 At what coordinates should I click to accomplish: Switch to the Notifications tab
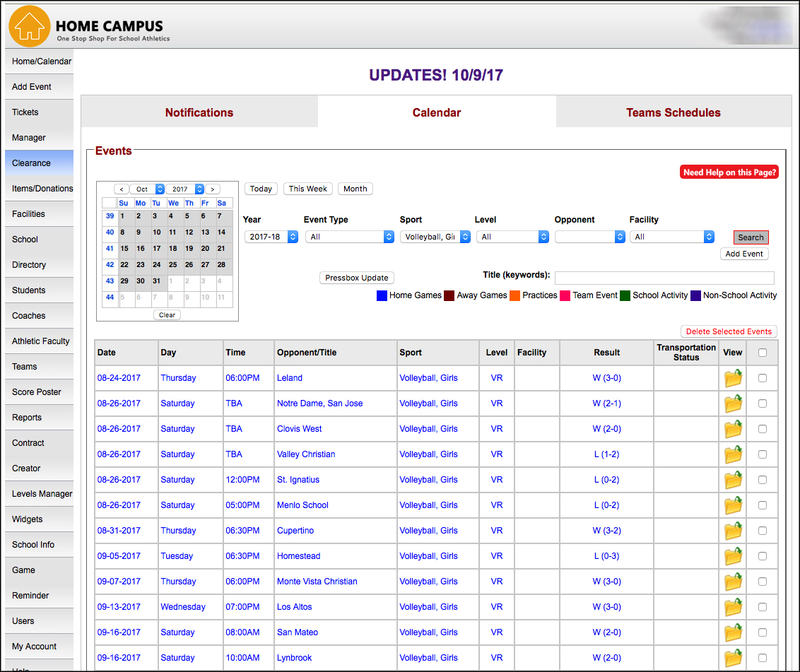pyautogui.click(x=199, y=112)
